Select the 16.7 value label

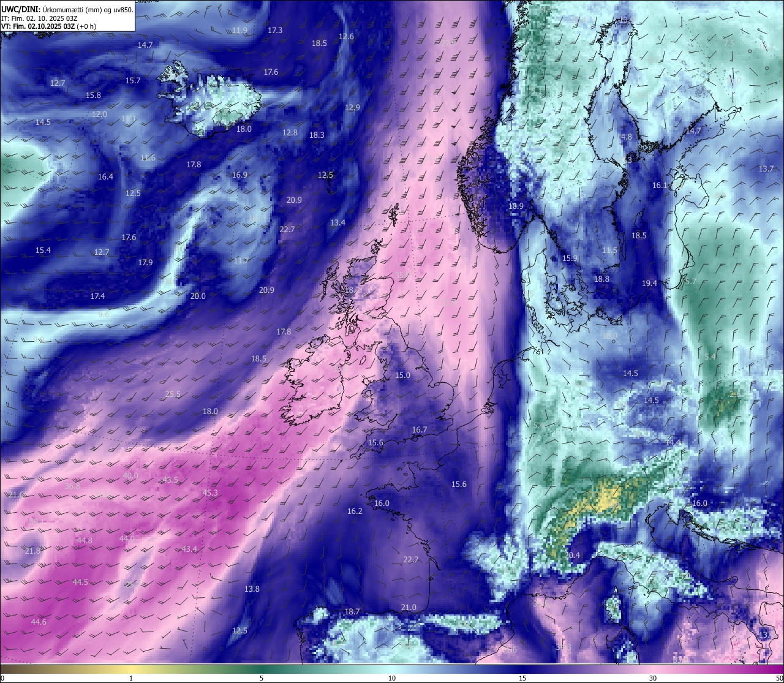pos(420,429)
